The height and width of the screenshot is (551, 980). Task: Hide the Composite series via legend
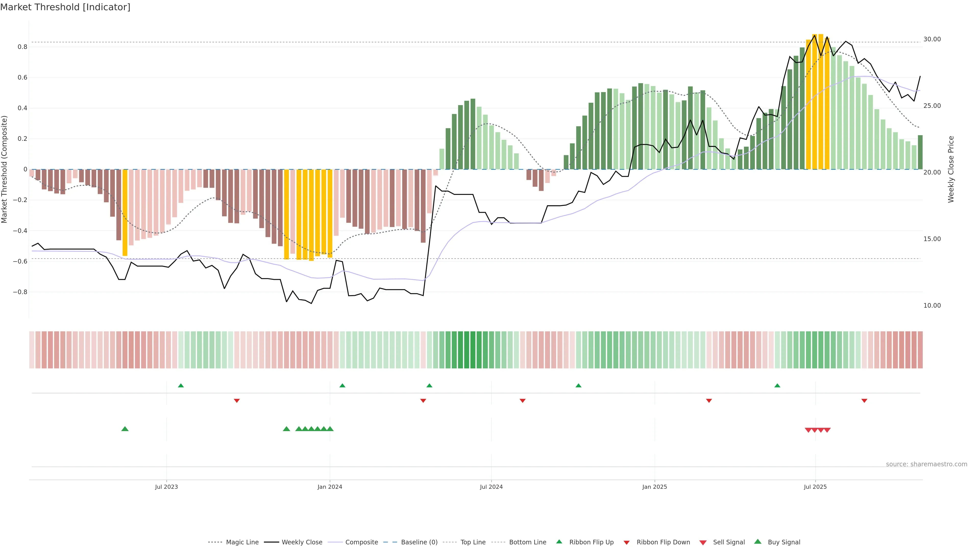361,542
